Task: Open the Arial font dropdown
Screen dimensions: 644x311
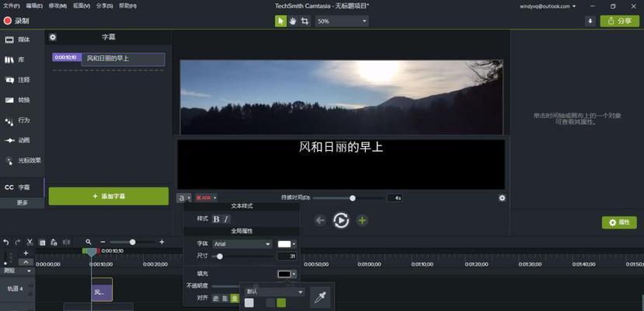Action: coord(242,244)
